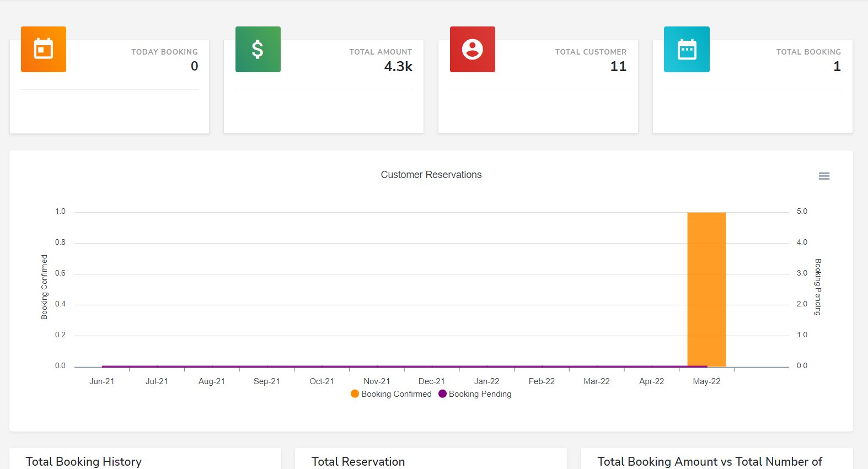Viewport: 868px width, 469px height.
Task: Click the orange Booking Confirmed legend dot
Action: pyautogui.click(x=355, y=394)
